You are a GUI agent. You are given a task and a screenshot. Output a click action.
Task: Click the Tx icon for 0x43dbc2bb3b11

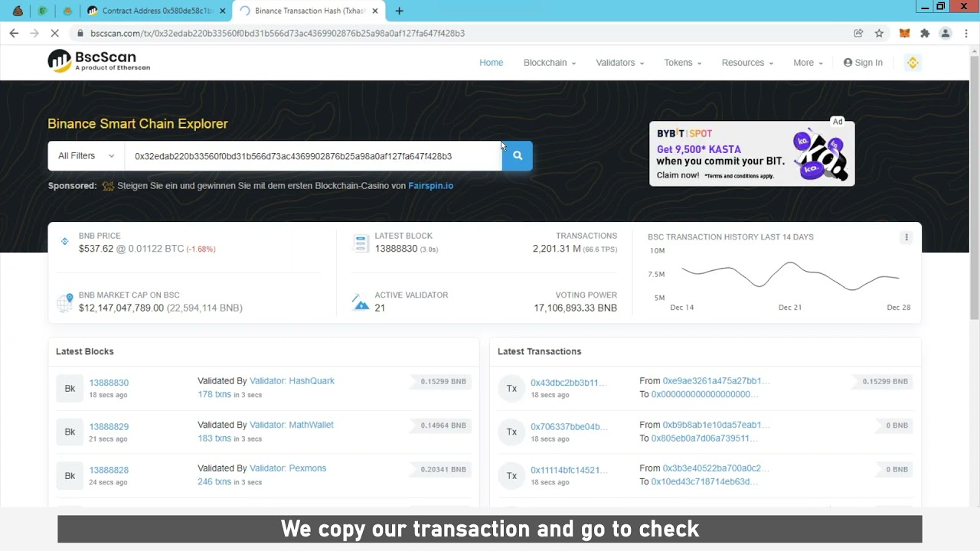click(511, 389)
